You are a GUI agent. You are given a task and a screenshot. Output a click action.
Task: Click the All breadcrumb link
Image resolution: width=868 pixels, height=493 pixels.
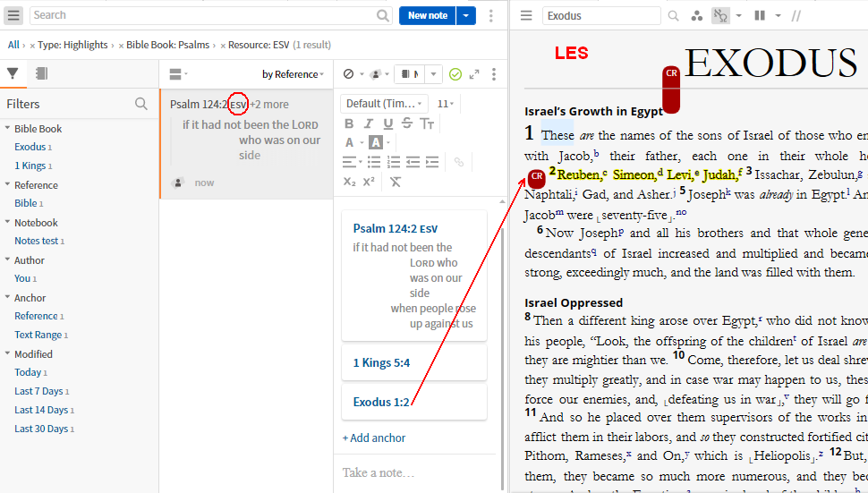pyautogui.click(x=13, y=45)
